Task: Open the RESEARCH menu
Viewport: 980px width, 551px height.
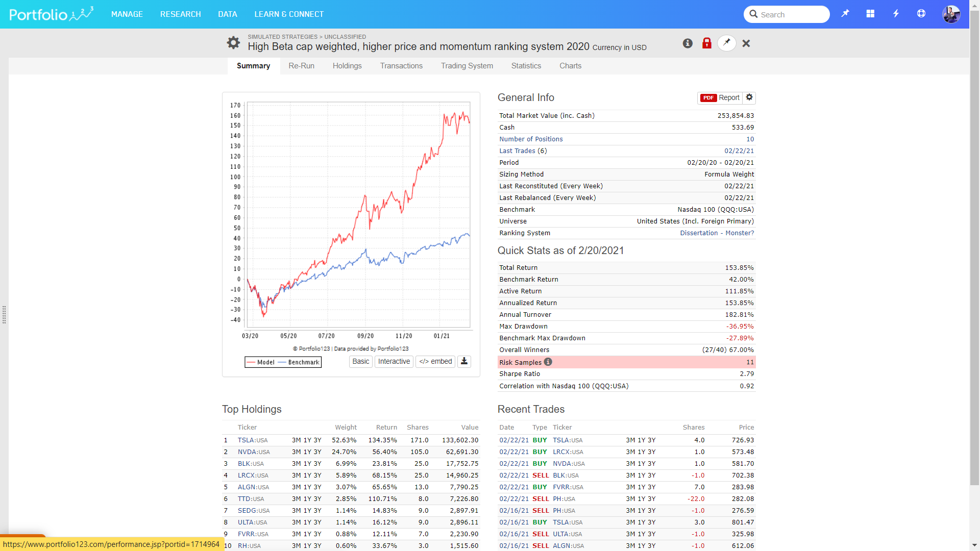Action: pyautogui.click(x=181, y=14)
